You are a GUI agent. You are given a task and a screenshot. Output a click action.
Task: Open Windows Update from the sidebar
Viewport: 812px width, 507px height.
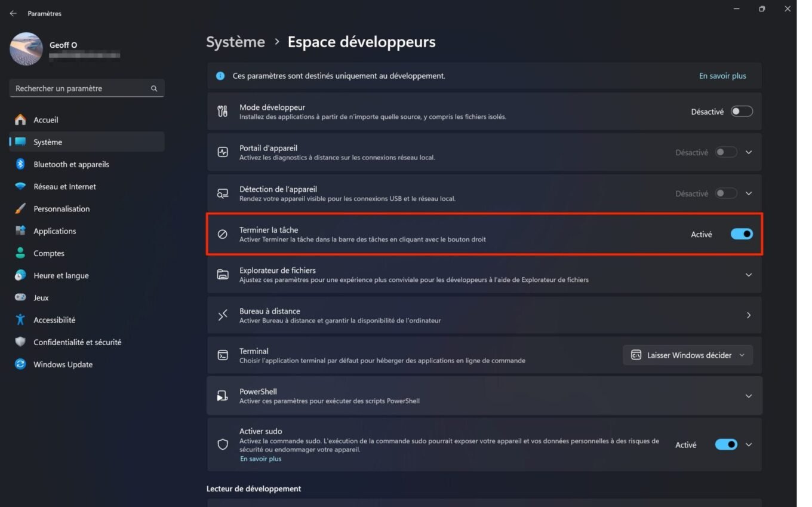click(x=87, y=364)
